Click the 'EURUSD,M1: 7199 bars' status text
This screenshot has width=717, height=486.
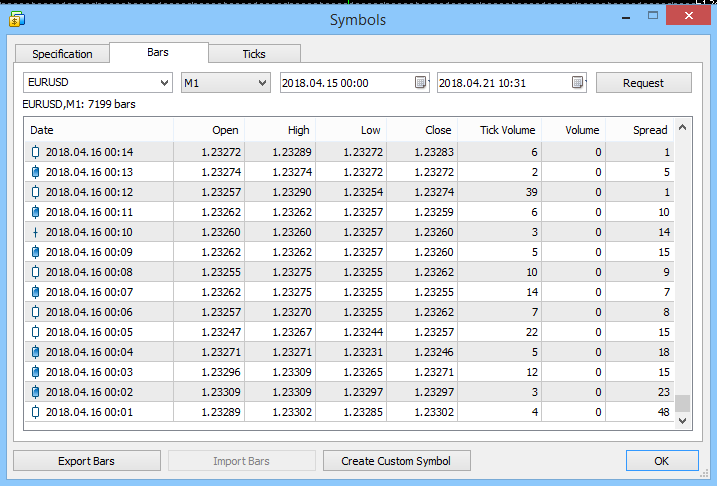click(79, 104)
